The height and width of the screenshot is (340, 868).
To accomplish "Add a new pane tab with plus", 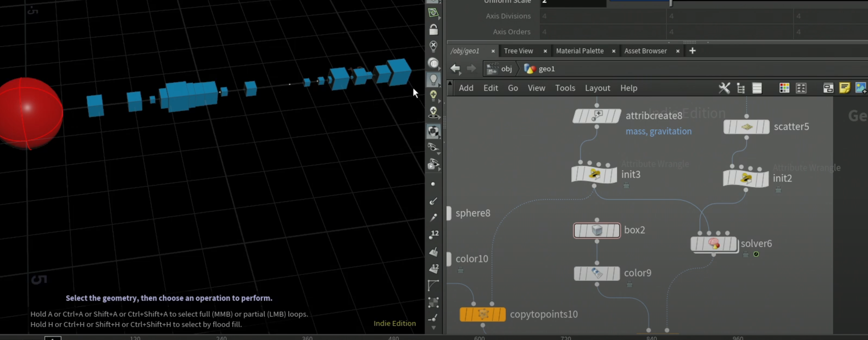I will tap(692, 51).
